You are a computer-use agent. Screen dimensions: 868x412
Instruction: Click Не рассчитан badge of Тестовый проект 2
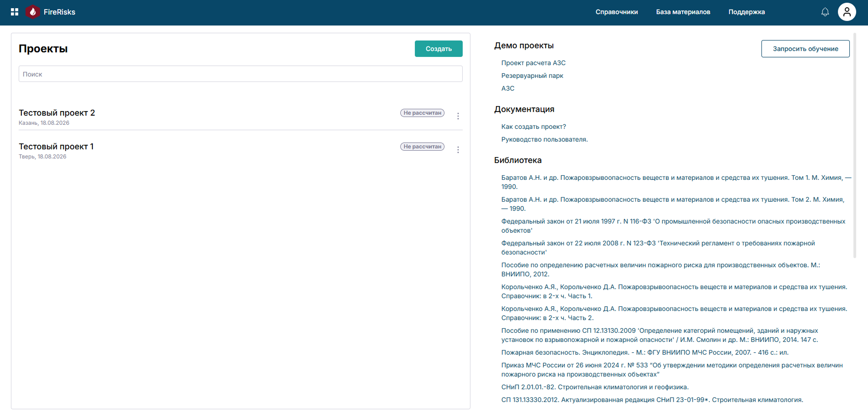click(x=422, y=113)
